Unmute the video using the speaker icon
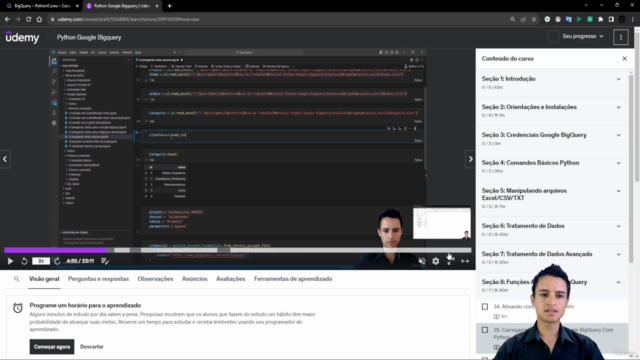This screenshot has height=360, width=640. coord(422,261)
